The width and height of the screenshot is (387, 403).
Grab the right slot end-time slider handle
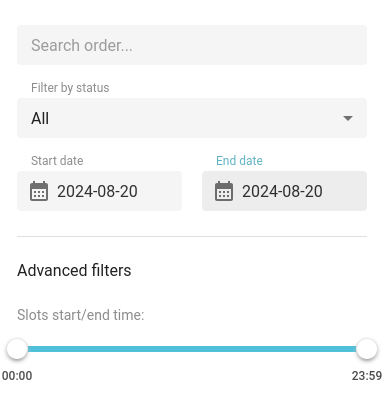click(x=367, y=349)
